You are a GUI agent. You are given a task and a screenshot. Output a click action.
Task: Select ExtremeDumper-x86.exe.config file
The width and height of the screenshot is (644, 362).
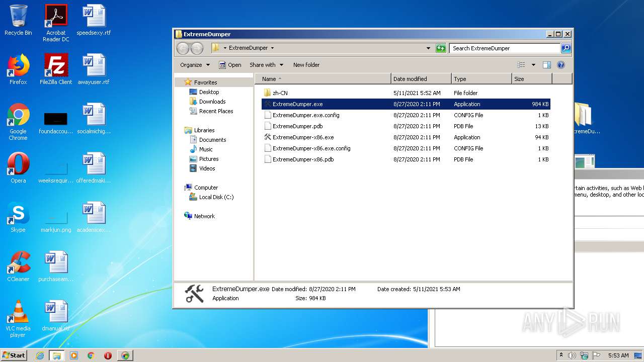pos(311,148)
